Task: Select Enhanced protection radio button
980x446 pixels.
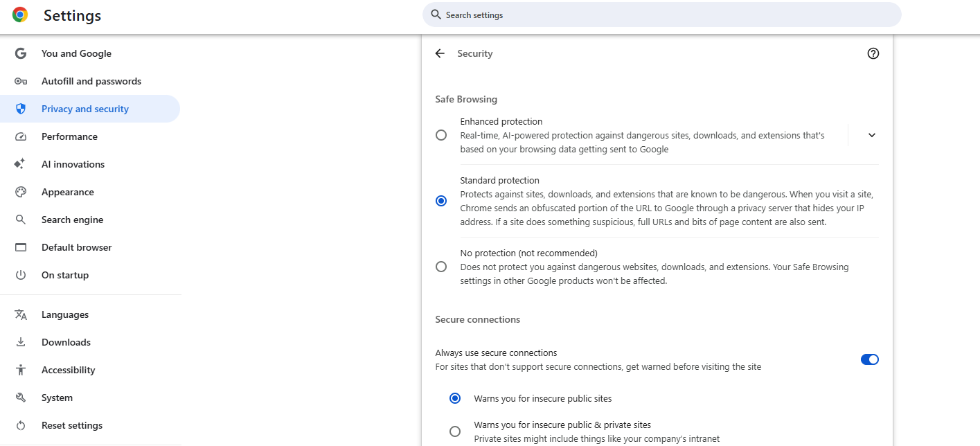Action: click(441, 135)
